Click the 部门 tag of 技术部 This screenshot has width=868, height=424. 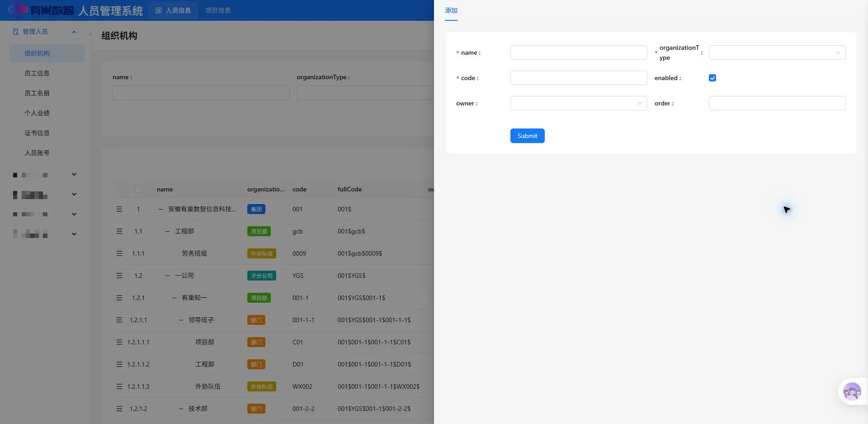pyautogui.click(x=256, y=409)
